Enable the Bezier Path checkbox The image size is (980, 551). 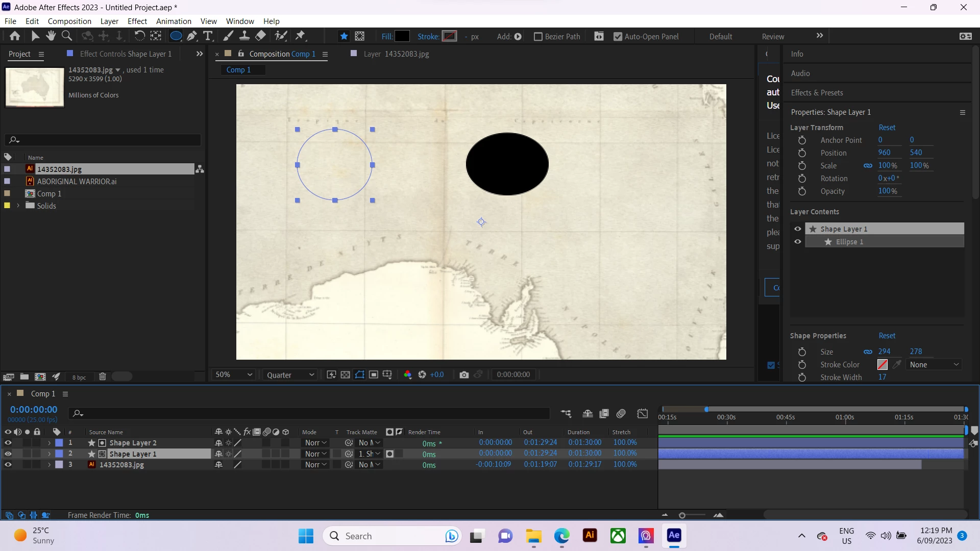pyautogui.click(x=538, y=37)
